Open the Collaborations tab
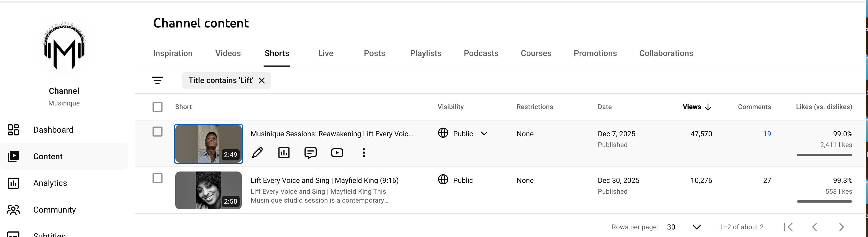 [666, 53]
